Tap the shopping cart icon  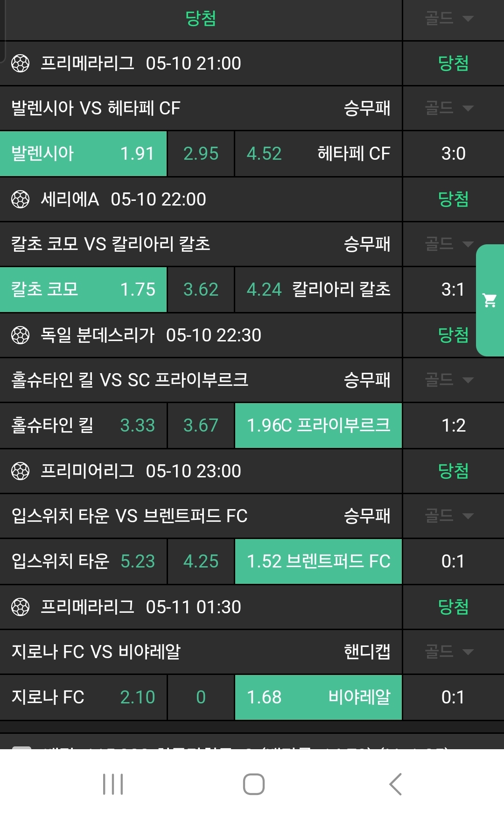click(x=490, y=300)
